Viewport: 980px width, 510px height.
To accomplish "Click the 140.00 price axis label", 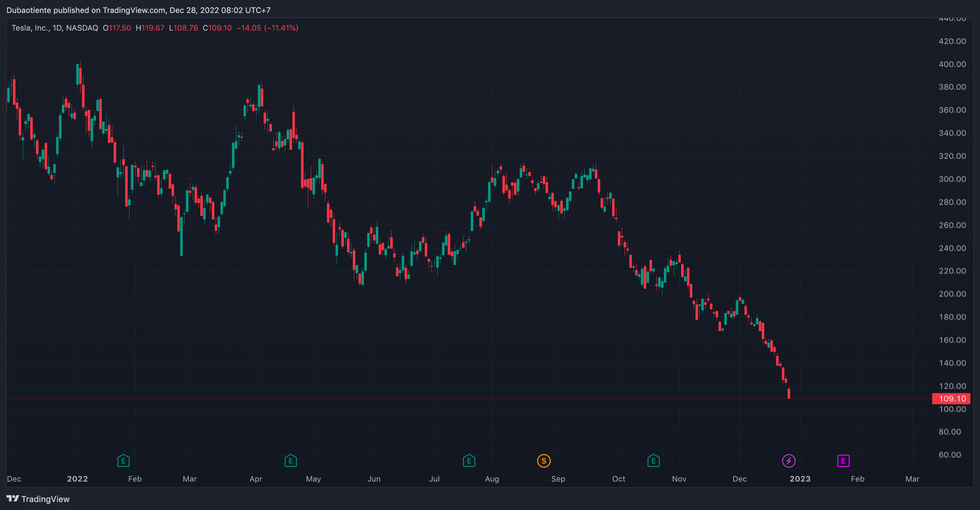I will 952,363.
